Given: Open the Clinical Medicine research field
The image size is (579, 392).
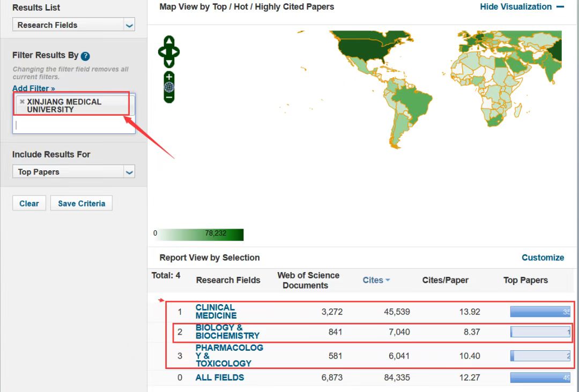Looking at the screenshot, I should (x=216, y=311).
